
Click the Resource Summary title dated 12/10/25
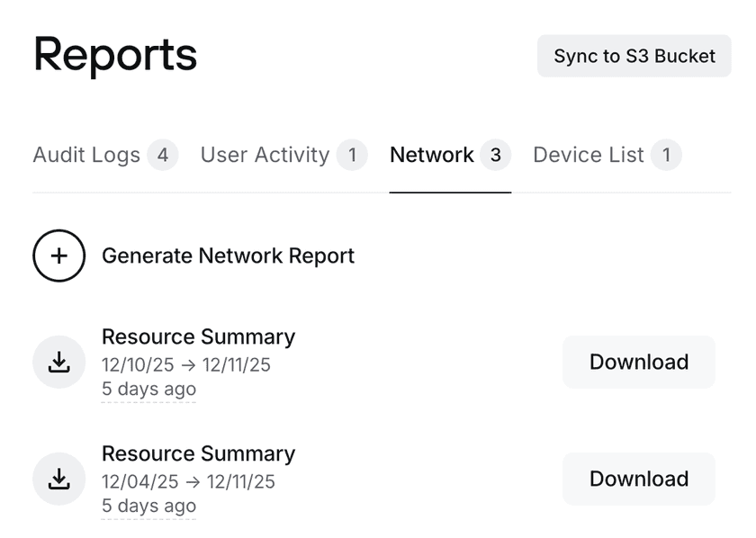pos(198,336)
